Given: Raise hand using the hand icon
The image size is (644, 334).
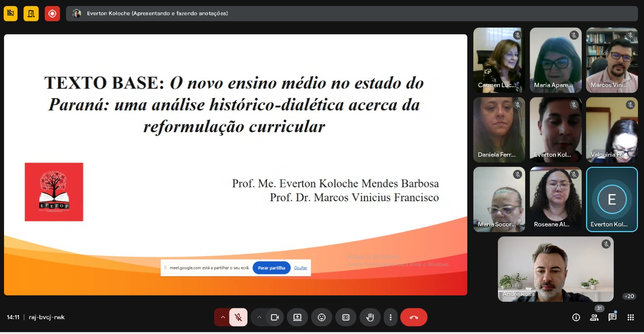Looking at the screenshot, I should pos(370,318).
